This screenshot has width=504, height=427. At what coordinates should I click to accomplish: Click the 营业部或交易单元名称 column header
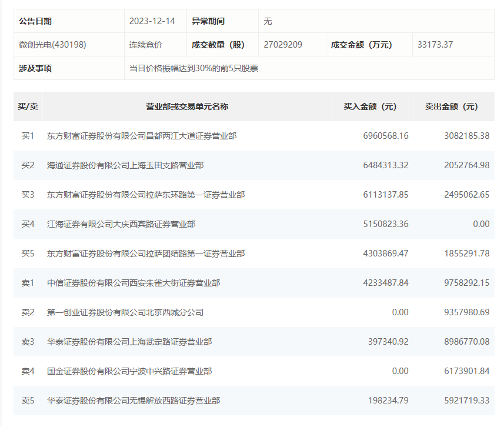(x=187, y=106)
